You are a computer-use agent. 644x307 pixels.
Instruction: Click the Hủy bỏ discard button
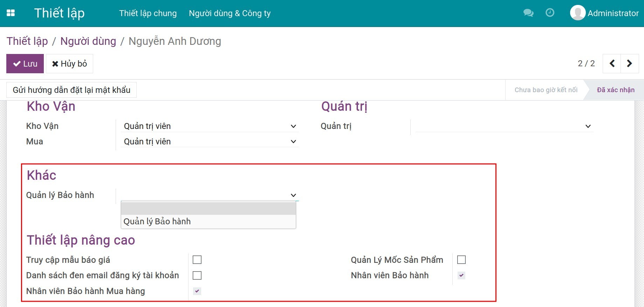click(x=69, y=63)
